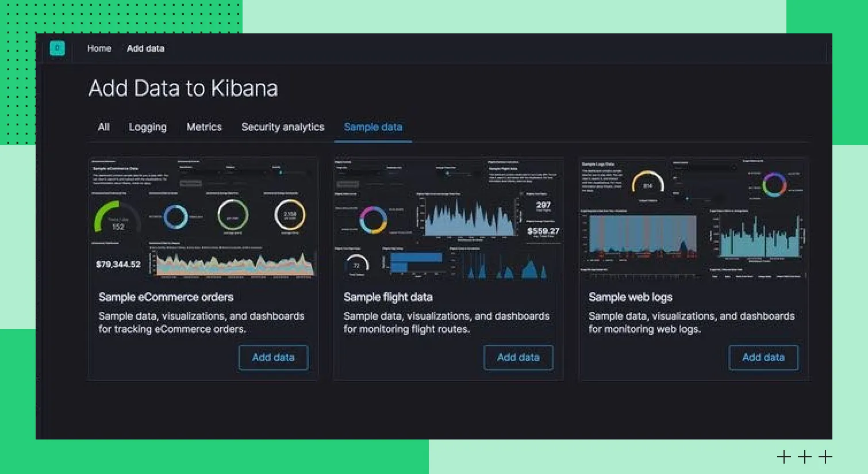Click the 297 metric in flight preview
This screenshot has width=868, height=474.
pos(543,205)
